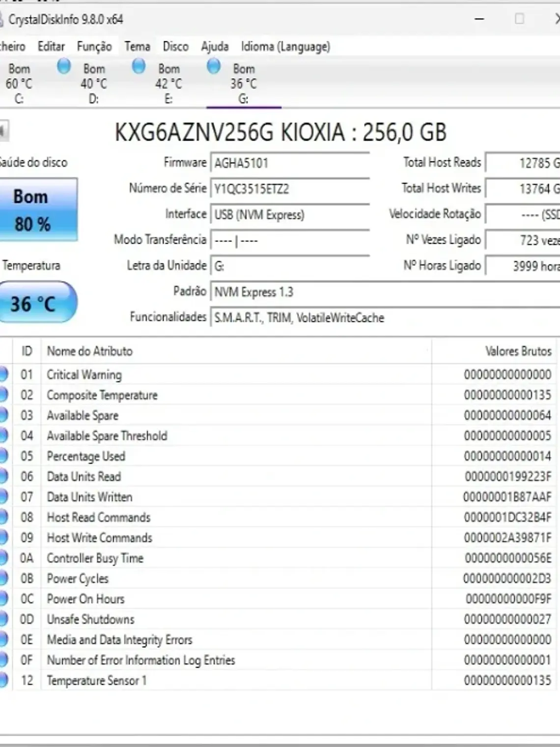Click status orb of Host Read Commands row
This screenshot has width=560, height=747.
(3, 517)
